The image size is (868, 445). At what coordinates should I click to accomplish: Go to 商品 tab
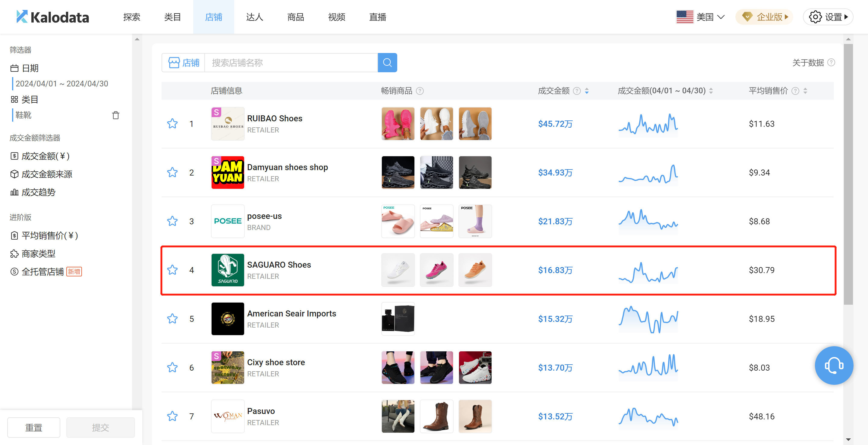coord(295,17)
